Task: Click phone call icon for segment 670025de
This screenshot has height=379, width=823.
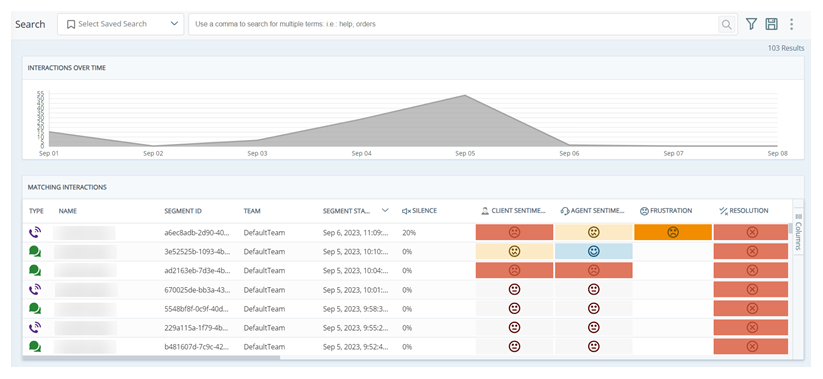Action: (x=35, y=289)
